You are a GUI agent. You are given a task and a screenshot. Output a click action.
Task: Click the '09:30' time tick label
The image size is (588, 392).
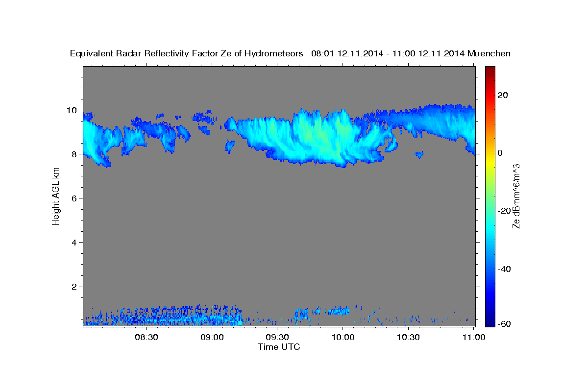(x=277, y=337)
